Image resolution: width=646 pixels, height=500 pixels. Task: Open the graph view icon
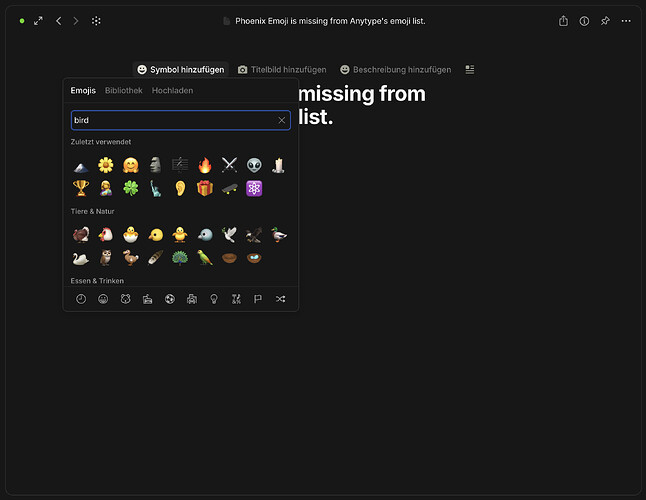[x=96, y=21]
